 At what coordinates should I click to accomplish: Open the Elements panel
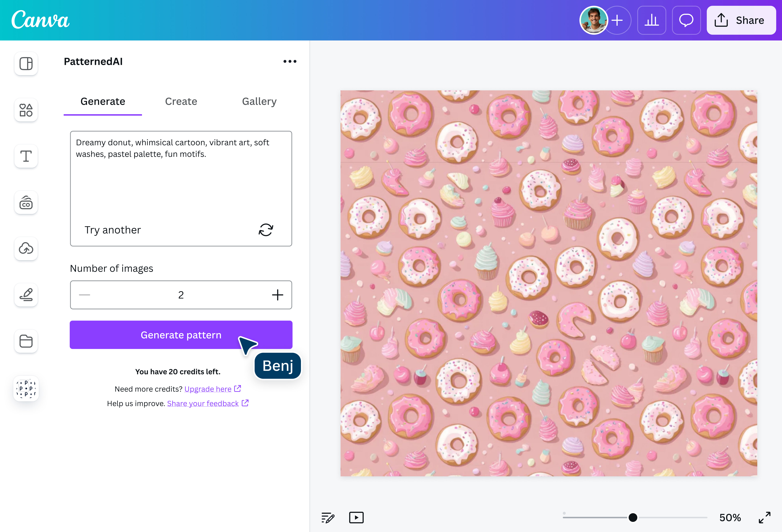pyautogui.click(x=26, y=110)
